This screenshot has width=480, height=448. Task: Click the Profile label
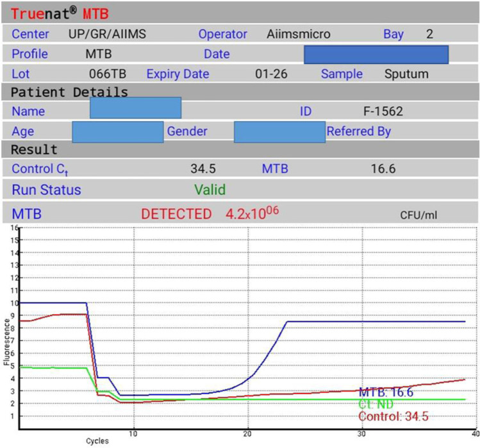tap(29, 54)
